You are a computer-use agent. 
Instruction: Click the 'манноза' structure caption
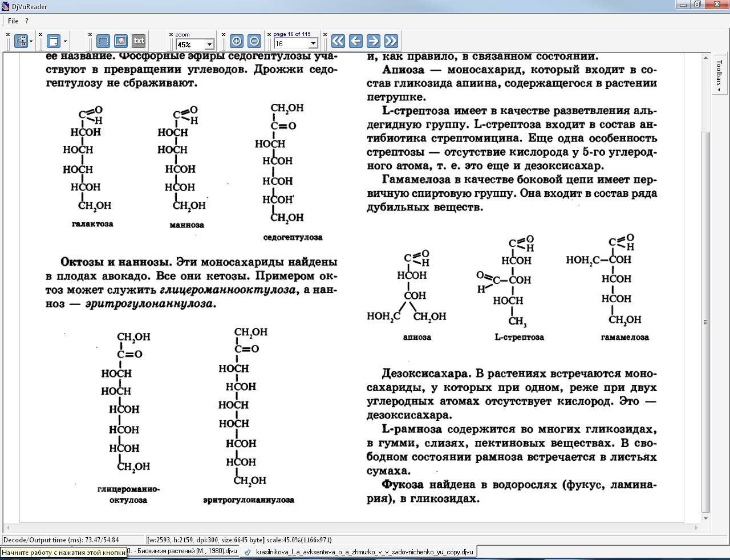[186, 225]
